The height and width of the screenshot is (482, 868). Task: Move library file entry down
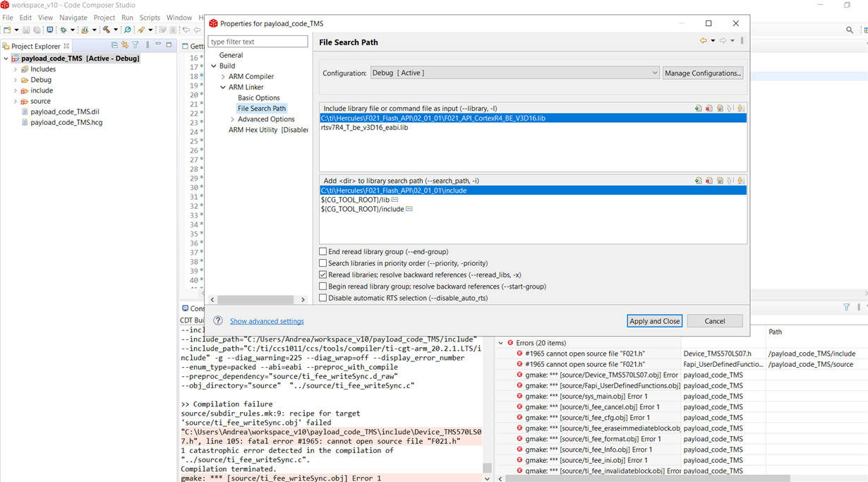point(741,109)
